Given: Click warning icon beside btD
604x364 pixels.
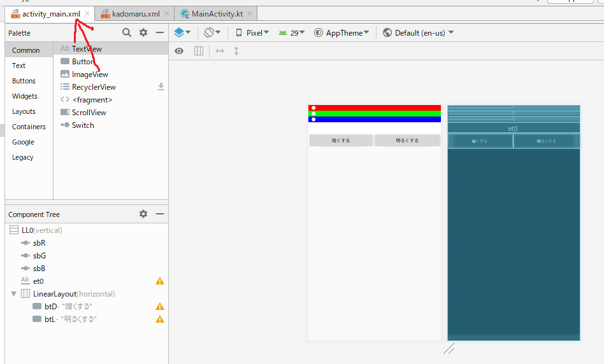Looking at the screenshot, I should point(160,306).
